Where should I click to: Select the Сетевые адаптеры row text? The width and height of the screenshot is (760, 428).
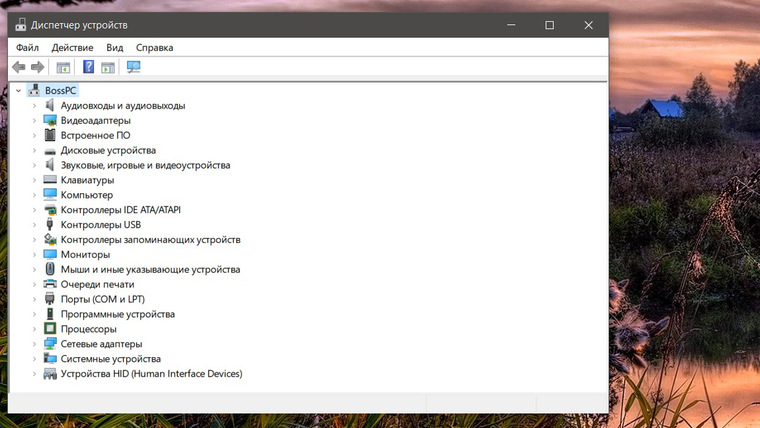[x=101, y=344]
